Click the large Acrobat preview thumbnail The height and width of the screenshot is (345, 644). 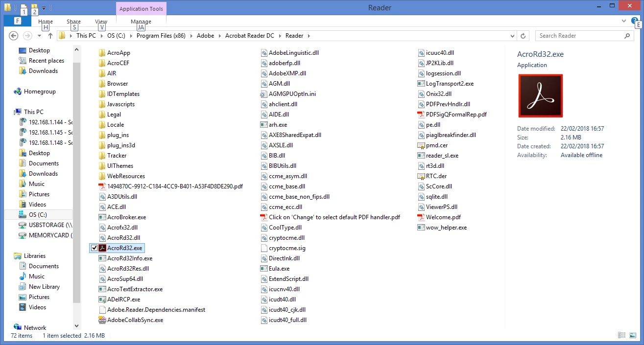(540, 96)
